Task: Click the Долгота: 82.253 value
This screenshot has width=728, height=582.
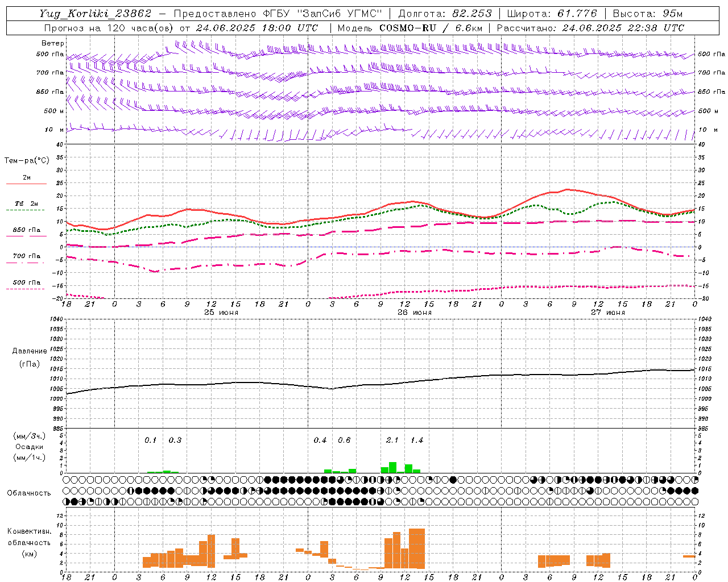Action: [445, 14]
